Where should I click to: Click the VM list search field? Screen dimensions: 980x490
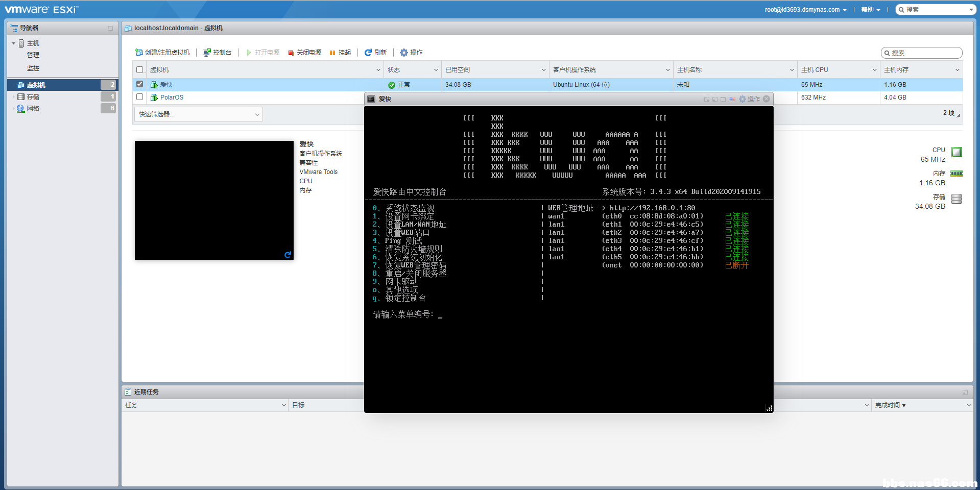922,53
